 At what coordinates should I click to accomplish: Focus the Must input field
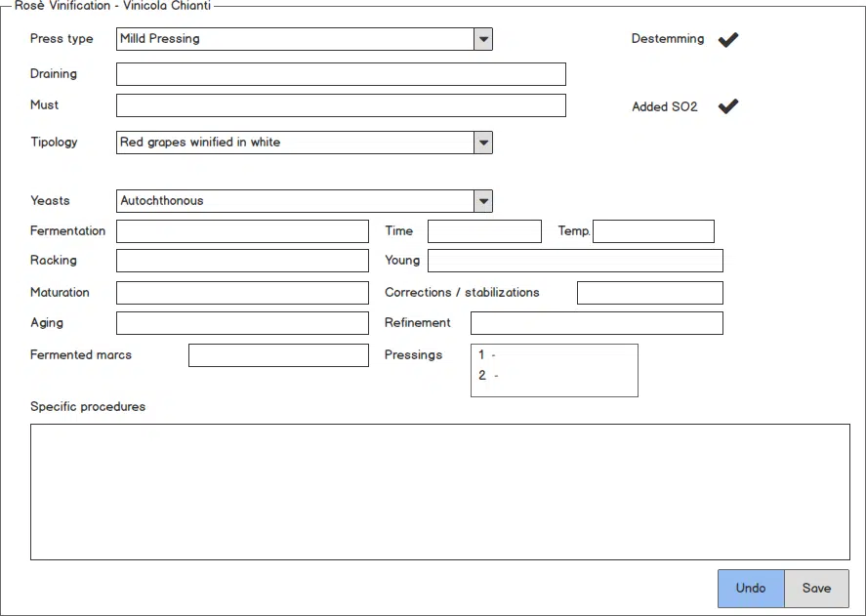tap(341, 105)
